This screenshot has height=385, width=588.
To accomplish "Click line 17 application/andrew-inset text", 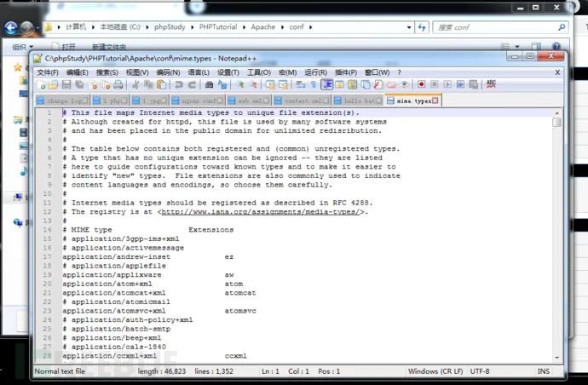I will click(116, 256).
